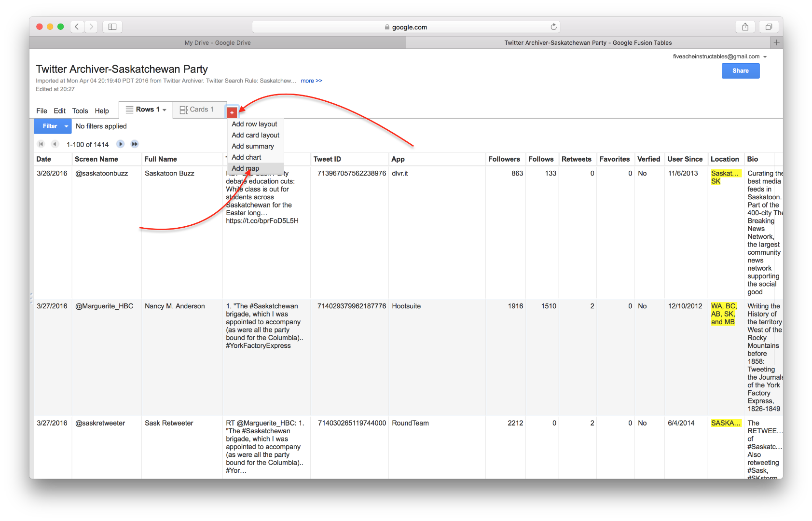Click the google.com address bar
812x521 pixels.
(x=408, y=27)
